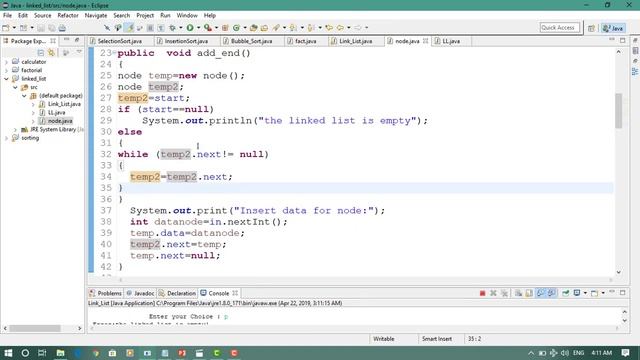Open the taskbar Action Center notifications icon
The width and height of the screenshot is (640, 360).
tap(625, 353)
